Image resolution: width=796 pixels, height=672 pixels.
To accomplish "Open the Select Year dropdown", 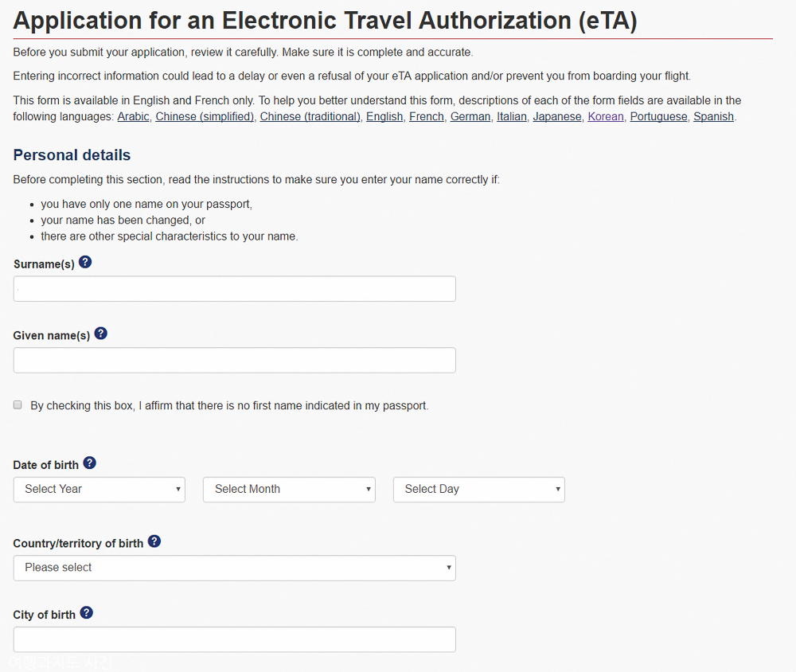I will (x=99, y=489).
